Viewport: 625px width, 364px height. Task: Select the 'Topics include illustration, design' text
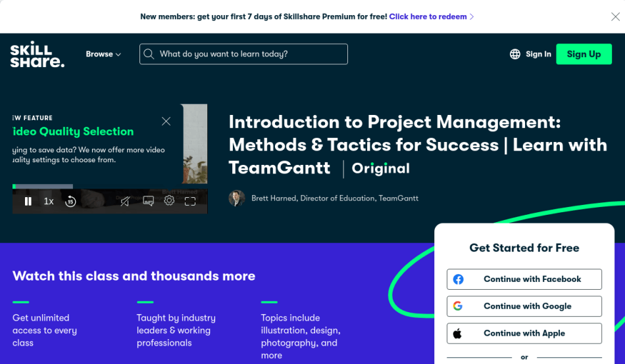(x=301, y=336)
